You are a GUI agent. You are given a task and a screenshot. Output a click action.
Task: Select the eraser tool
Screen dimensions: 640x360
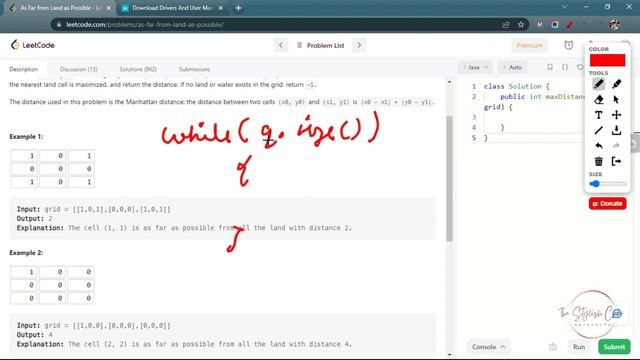(x=598, y=100)
